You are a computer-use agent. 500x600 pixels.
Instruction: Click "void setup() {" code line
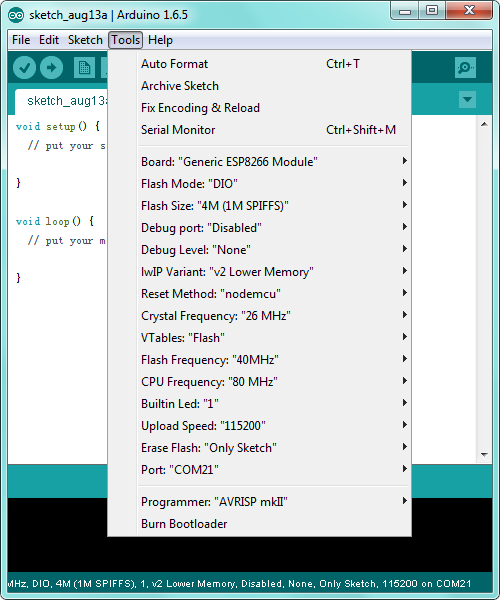[58, 126]
